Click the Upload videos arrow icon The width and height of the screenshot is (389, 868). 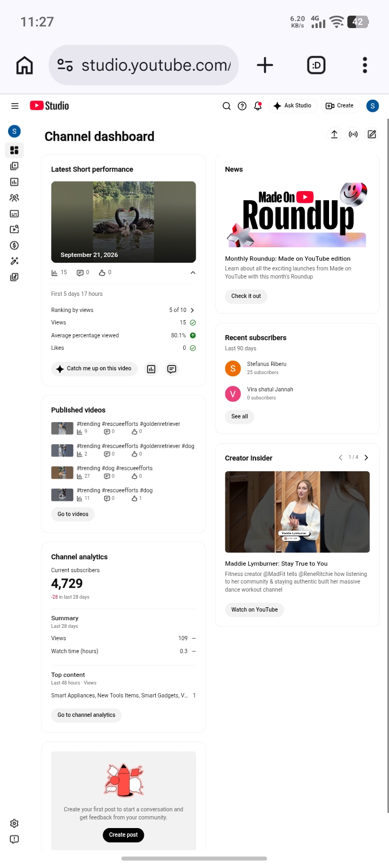334,134
